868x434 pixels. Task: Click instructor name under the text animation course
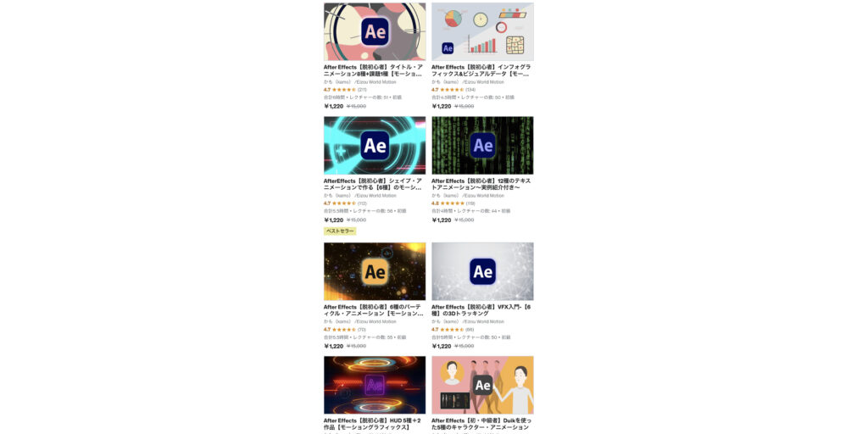pos(468,196)
